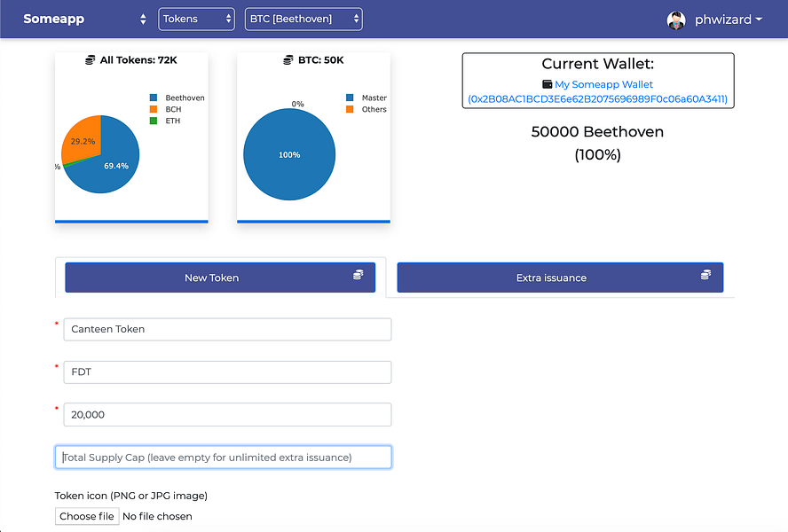Image resolution: width=788 pixels, height=532 pixels.
Task: Open the BTC [Beethoven] dropdown
Action: tap(303, 20)
